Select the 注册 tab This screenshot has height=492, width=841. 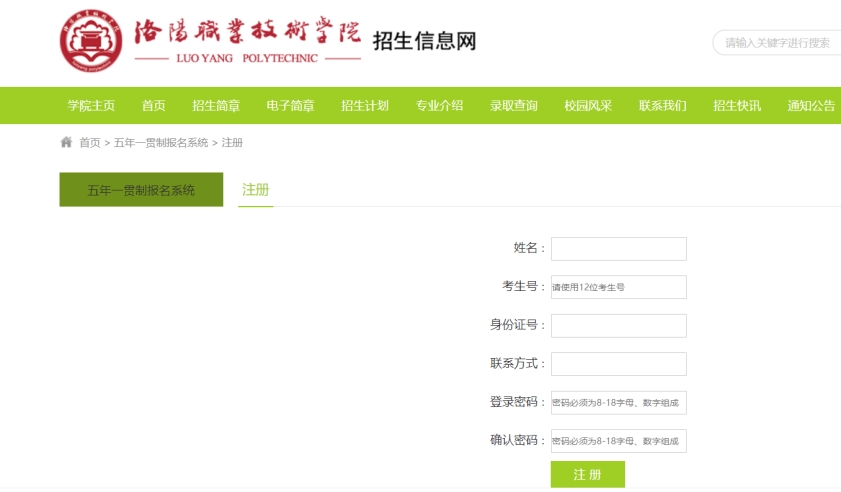[x=256, y=190]
